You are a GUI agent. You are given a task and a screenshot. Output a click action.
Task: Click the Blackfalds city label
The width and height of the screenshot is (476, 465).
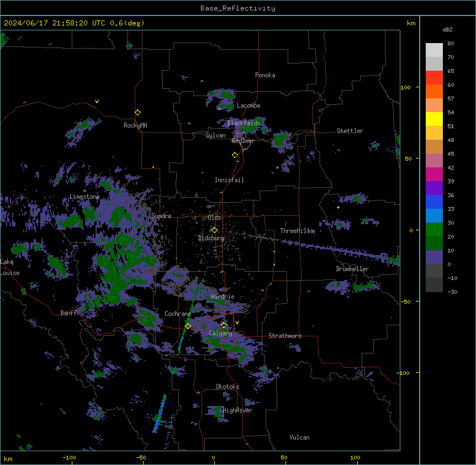coord(244,123)
